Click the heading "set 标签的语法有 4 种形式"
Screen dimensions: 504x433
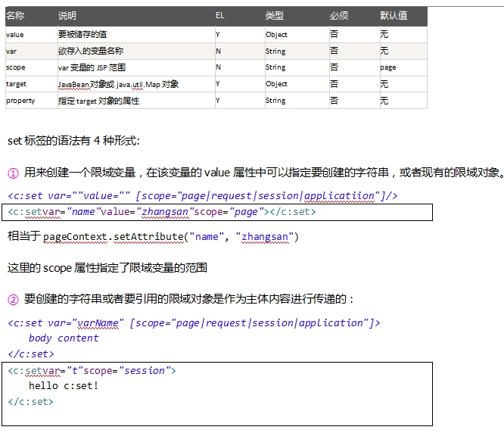(x=73, y=141)
